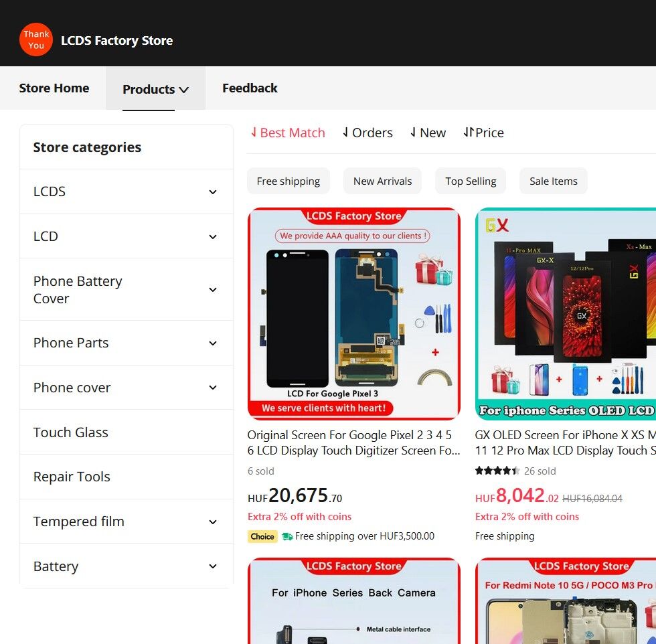Toggle the Price sort order
This screenshot has width=656, height=644.
pyautogui.click(x=483, y=133)
